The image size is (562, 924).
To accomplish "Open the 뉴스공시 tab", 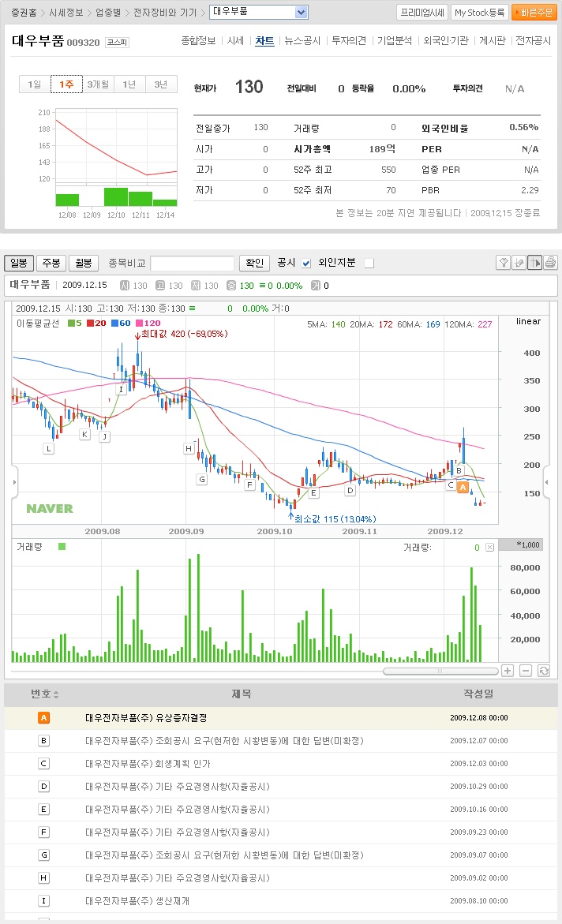I will tap(302, 41).
